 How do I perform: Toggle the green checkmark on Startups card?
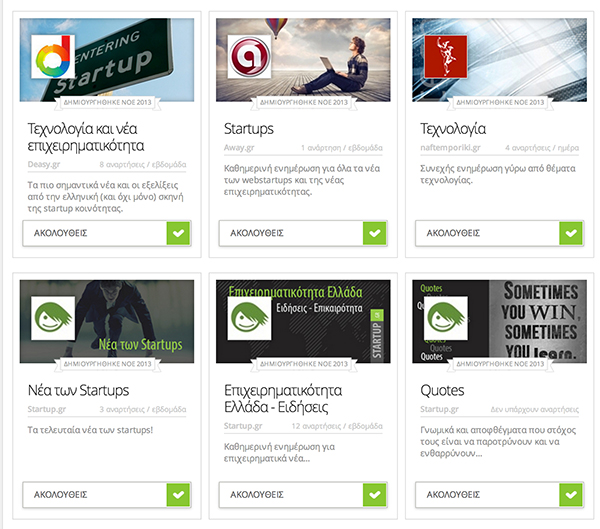374,233
